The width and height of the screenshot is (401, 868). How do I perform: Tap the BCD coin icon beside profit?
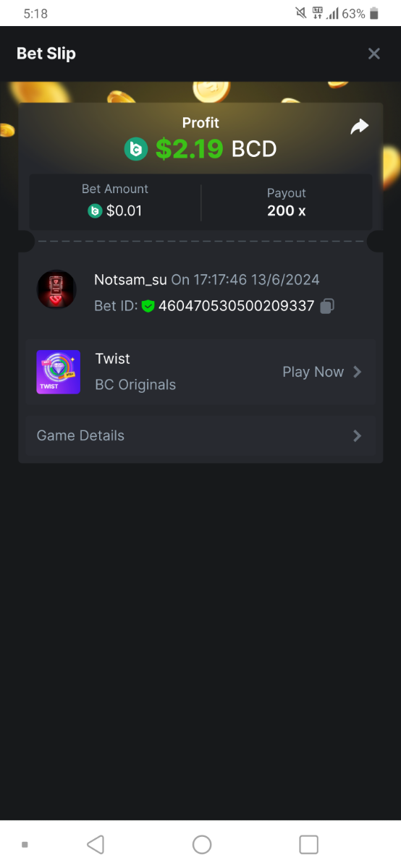pyautogui.click(x=136, y=149)
